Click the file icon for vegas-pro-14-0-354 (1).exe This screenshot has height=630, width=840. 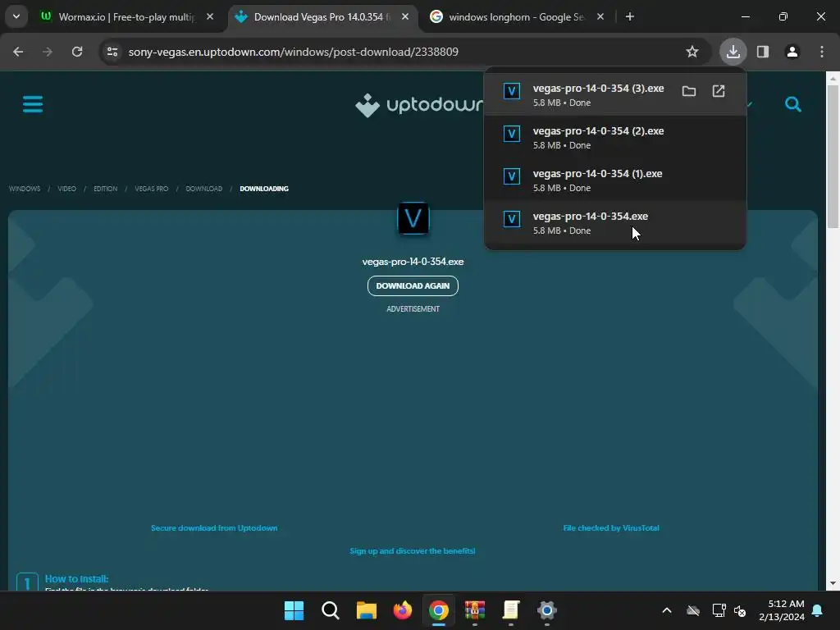(x=512, y=176)
